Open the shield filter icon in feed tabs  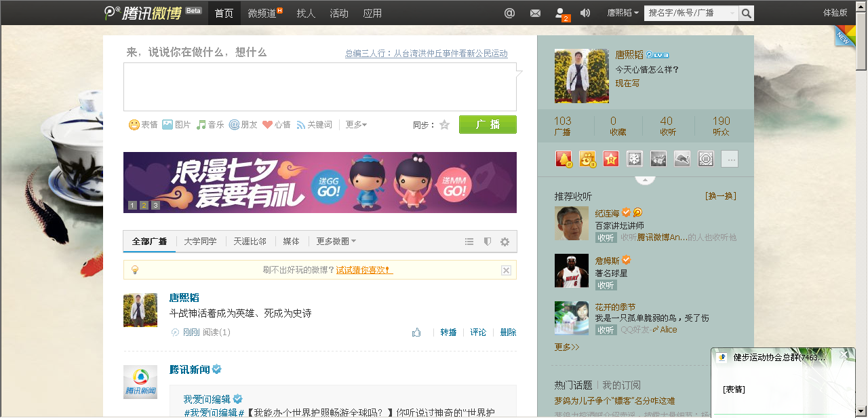(487, 242)
